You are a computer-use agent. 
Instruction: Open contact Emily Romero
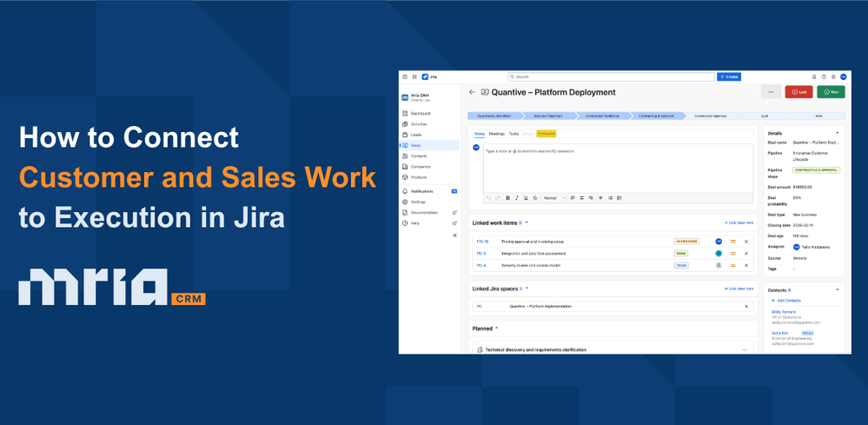tap(783, 312)
